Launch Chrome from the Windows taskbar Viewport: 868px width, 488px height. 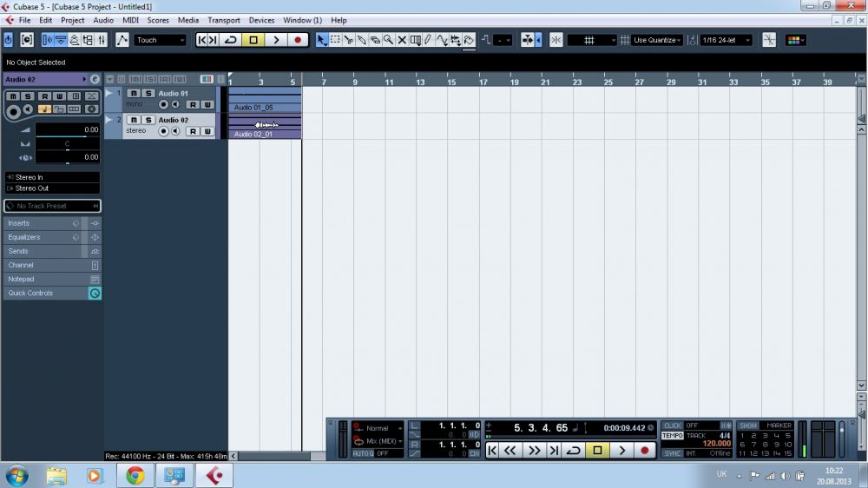click(135, 475)
